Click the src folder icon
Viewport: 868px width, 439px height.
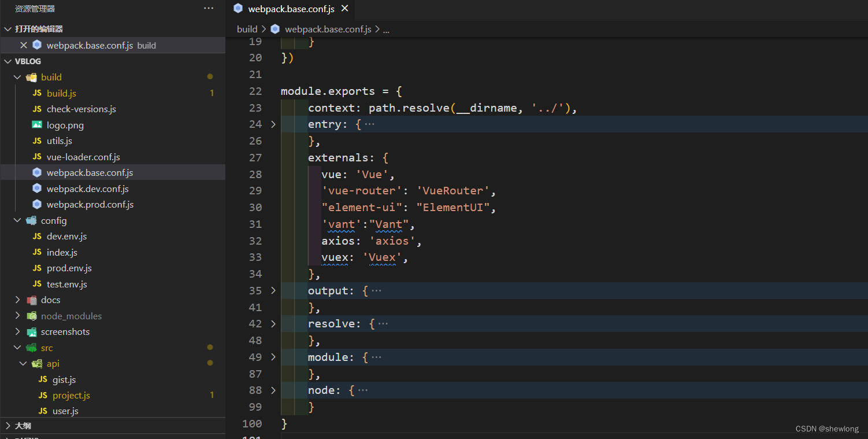point(32,348)
